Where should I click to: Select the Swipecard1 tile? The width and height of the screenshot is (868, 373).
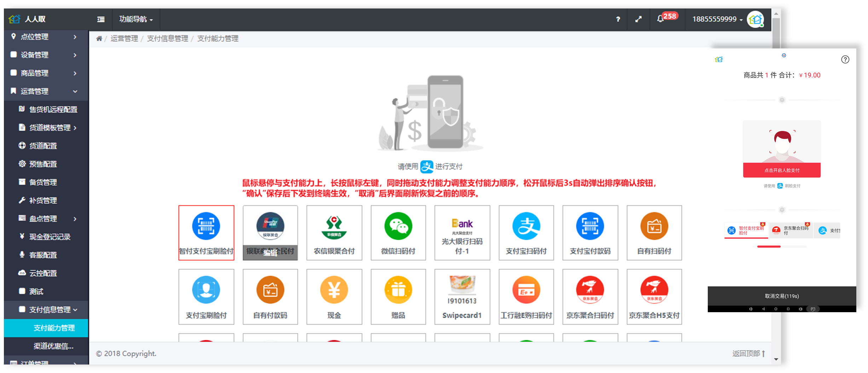[462, 297]
